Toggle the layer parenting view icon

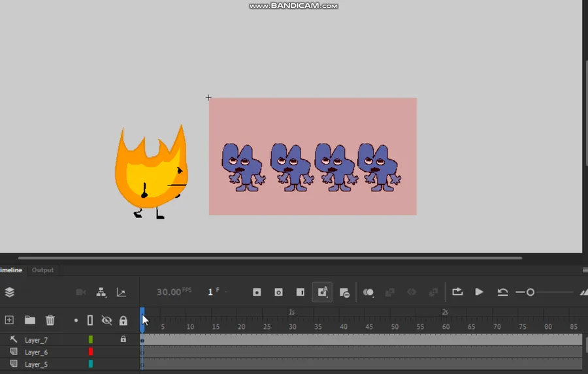click(x=101, y=292)
